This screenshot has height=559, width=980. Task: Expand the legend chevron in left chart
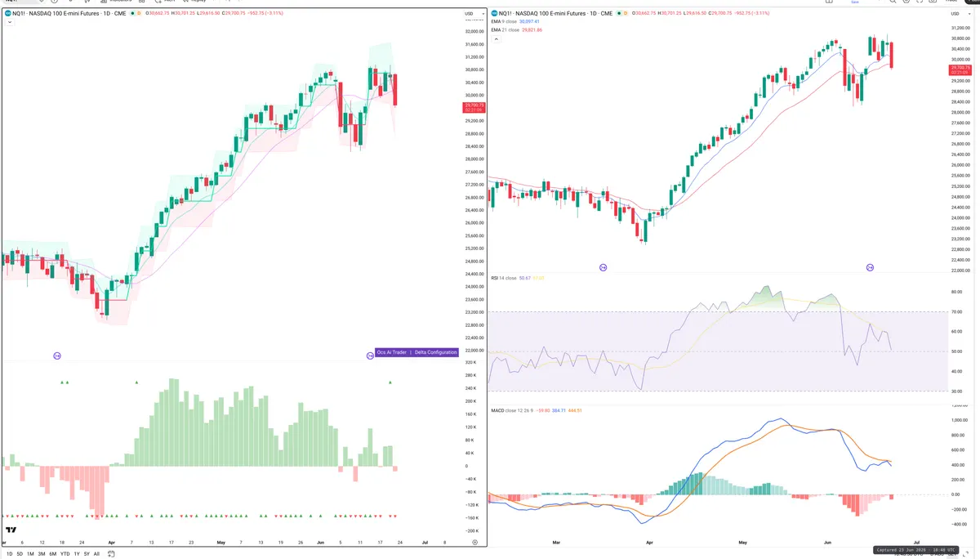tap(8, 22)
